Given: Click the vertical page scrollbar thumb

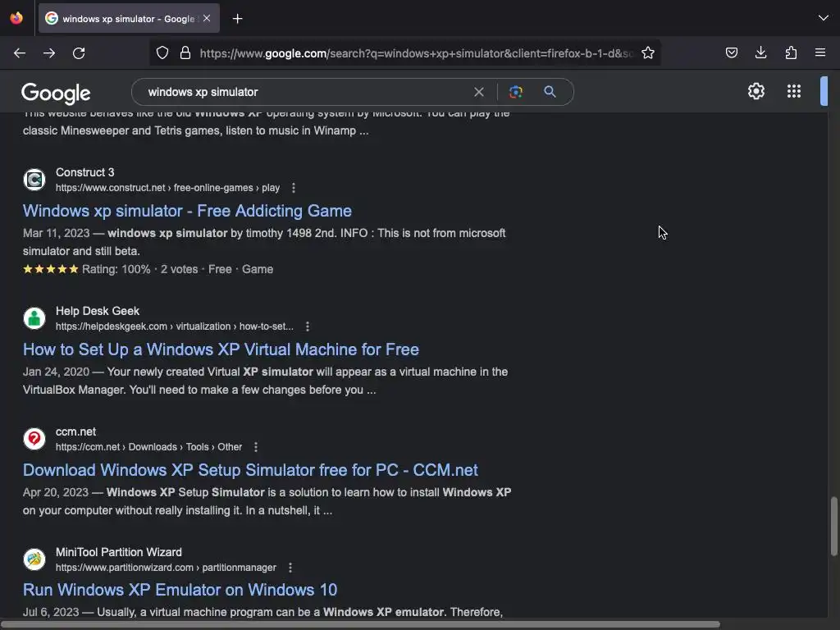Looking at the screenshot, I should click(833, 527).
